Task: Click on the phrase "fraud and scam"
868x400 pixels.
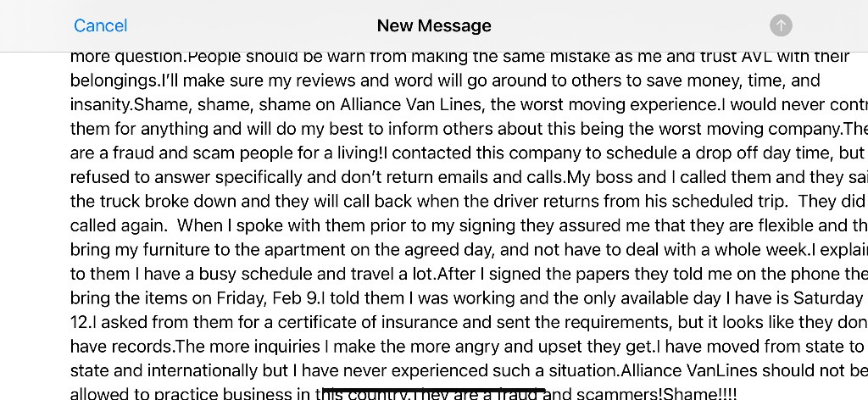Action: (x=150, y=153)
